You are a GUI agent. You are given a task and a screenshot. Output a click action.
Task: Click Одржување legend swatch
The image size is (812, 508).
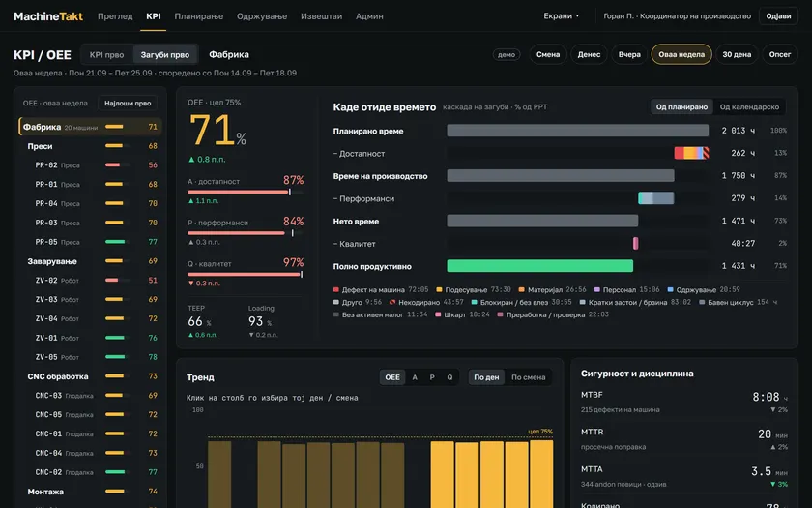coord(670,289)
